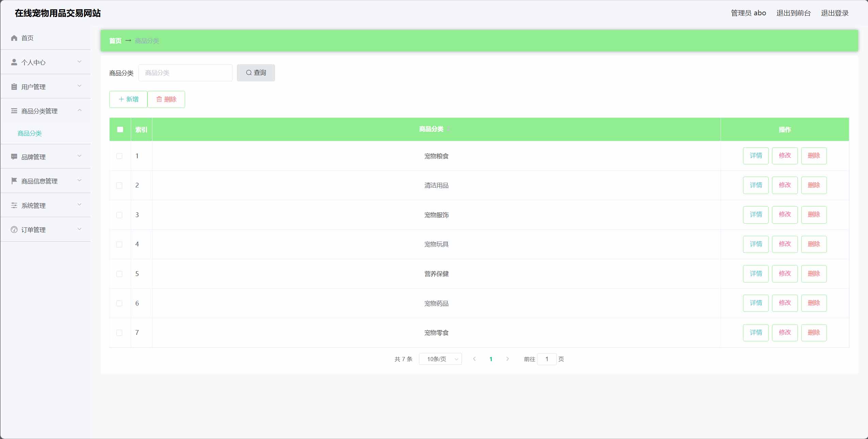Open the 用户管理 menu label
This screenshot has height=439, width=868.
pos(33,87)
